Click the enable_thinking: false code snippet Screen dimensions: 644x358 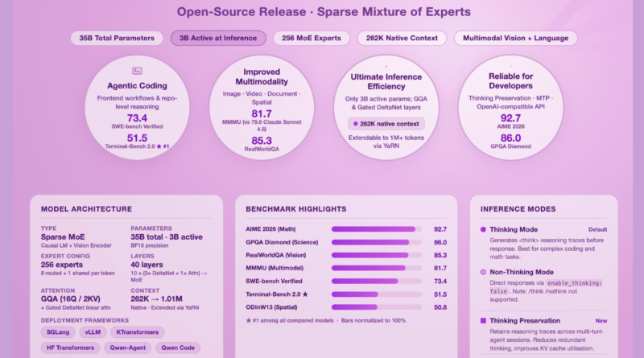[x=546, y=287]
